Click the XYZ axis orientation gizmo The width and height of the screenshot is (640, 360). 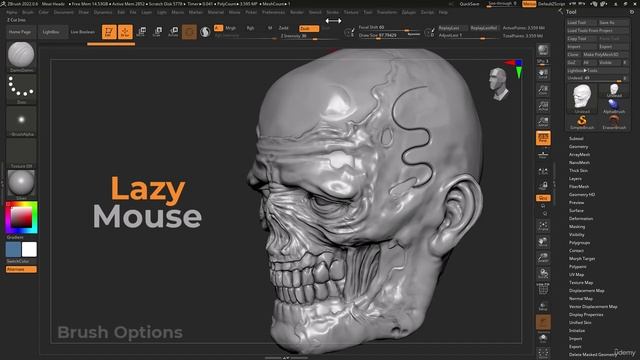(515, 68)
